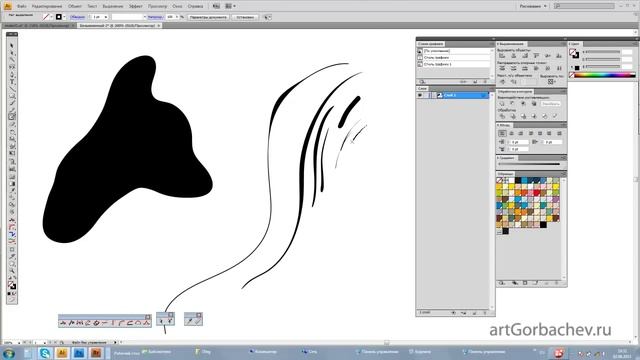Select the Type tool in toolbox
Image resolution: width=640 pixels, height=360 pixels.
click(12, 82)
